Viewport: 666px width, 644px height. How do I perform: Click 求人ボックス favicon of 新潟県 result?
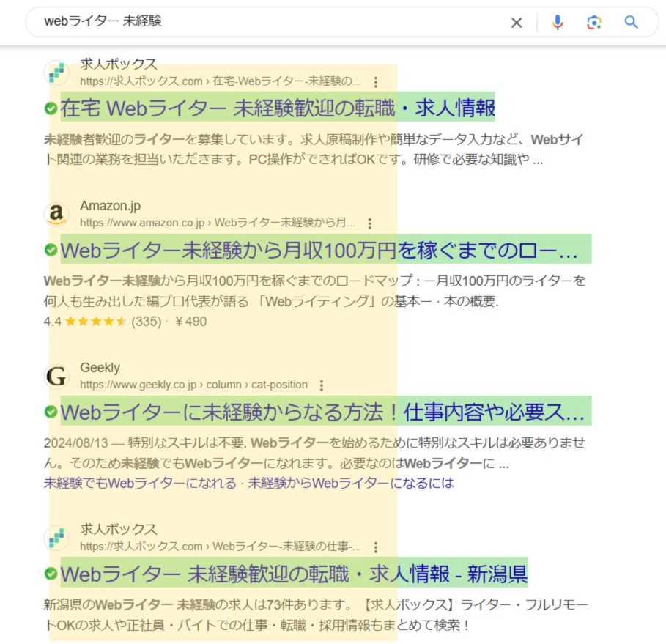[x=56, y=538]
